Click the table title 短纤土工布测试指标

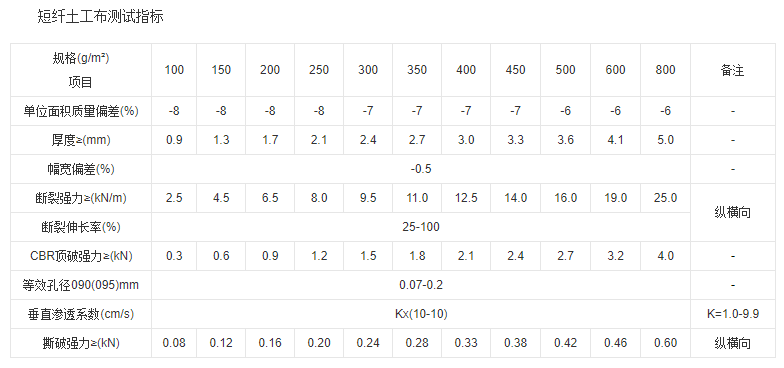100,18
